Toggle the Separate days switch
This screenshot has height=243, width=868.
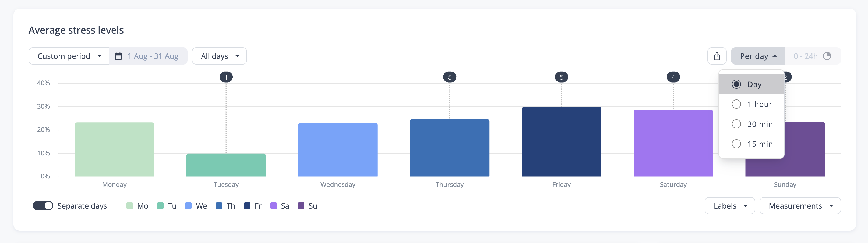click(x=43, y=206)
